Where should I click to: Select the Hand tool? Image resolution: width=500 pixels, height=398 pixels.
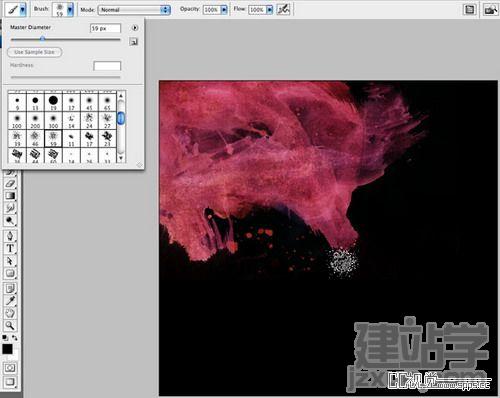(x=10, y=313)
